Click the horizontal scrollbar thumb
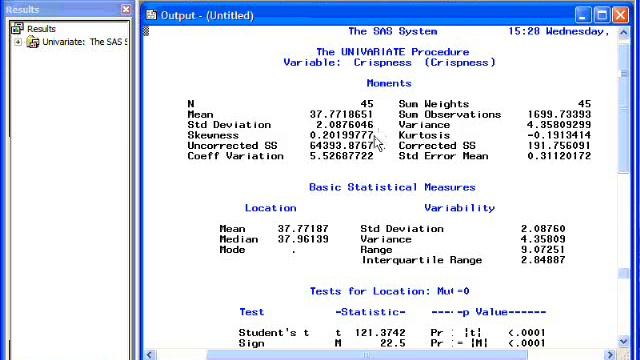 click(x=367, y=355)
